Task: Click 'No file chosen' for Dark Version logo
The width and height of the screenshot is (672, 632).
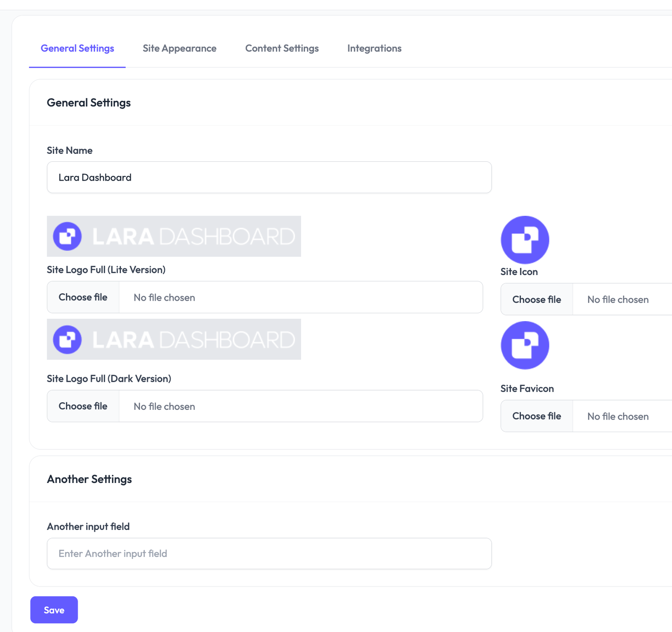Action: [x=164, y=406]
